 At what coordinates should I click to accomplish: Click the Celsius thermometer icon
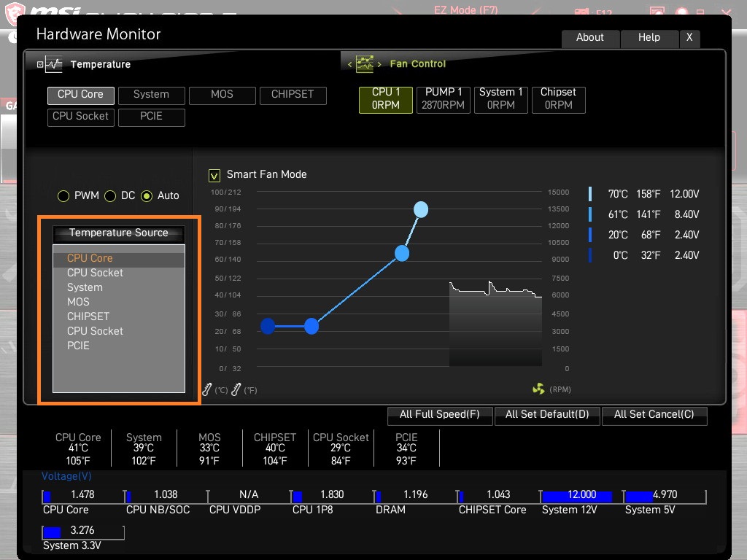[206, 389]
